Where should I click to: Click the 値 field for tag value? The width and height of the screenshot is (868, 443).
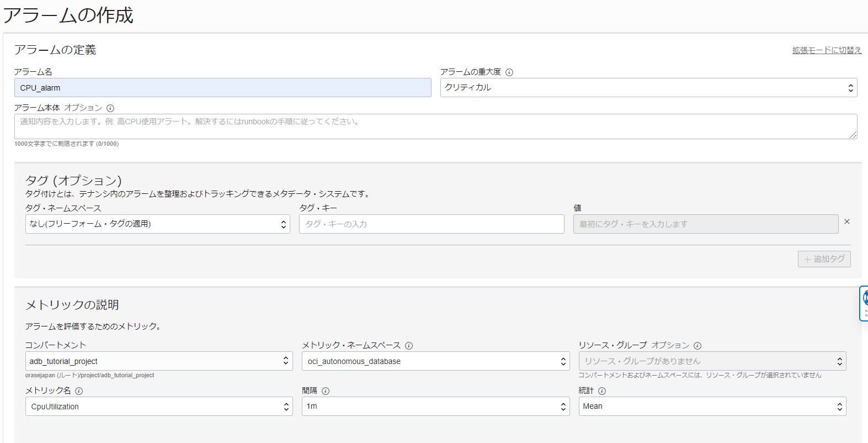pyautogui.click(x=706, y=224)
